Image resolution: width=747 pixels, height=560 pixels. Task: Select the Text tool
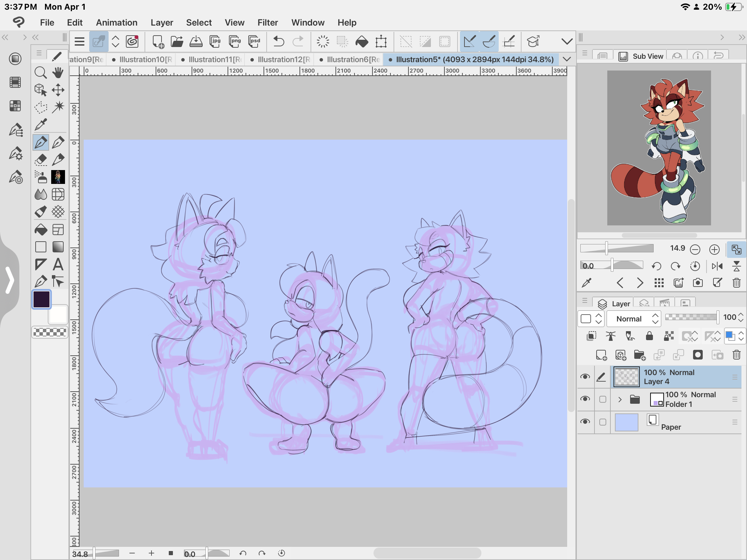tap(58, 264)
